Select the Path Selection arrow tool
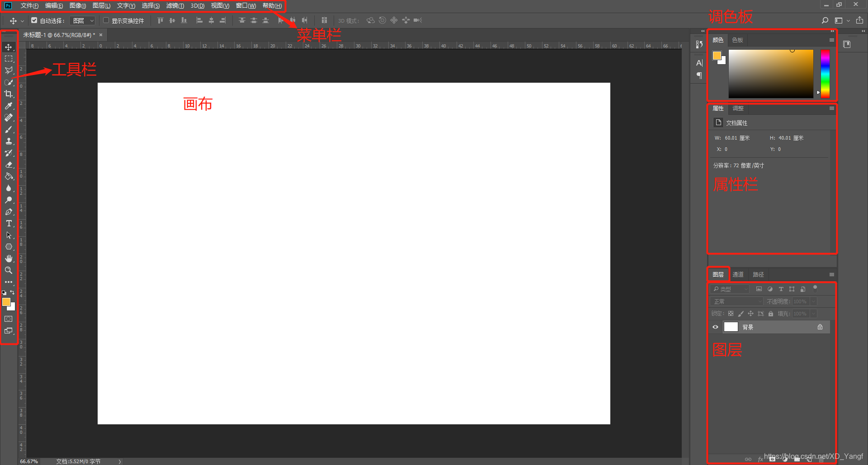868x465 pixels. 9,235
